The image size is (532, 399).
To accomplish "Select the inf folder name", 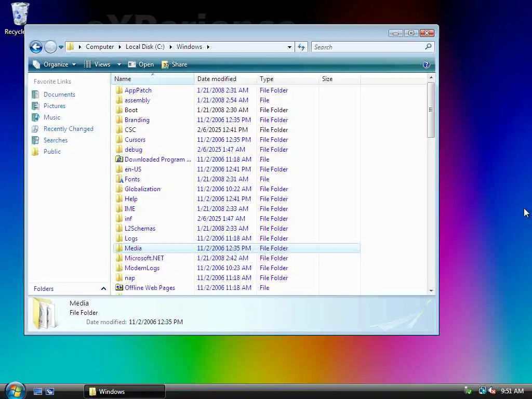I will tap(128, 219).
